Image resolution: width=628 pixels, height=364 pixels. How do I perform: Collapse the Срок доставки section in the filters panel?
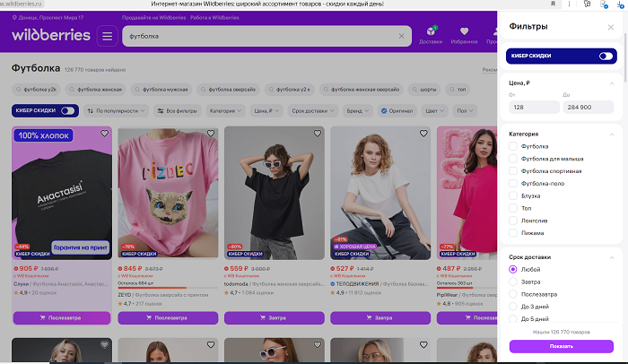coord(612,257)
